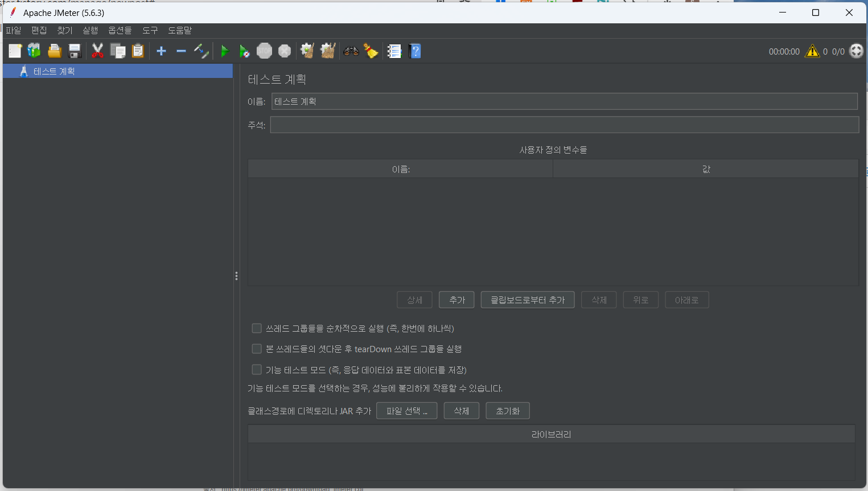Screen dimensions: 868x491
Task: Click the Shutdown threads icon
Action: 285,51
